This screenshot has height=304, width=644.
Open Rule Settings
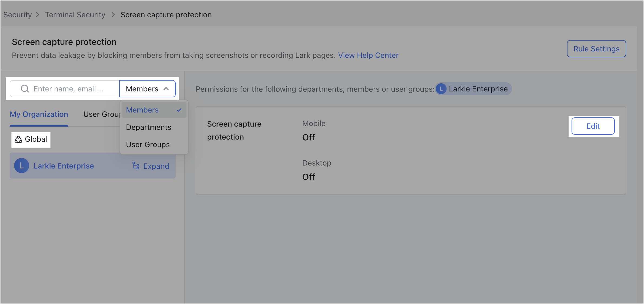tap(596, 49)
